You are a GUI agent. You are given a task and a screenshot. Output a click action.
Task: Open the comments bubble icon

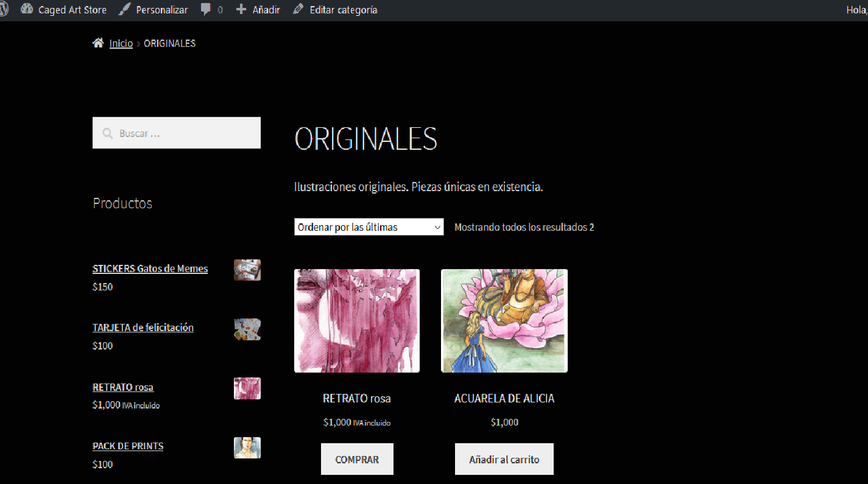click(206, 10)
